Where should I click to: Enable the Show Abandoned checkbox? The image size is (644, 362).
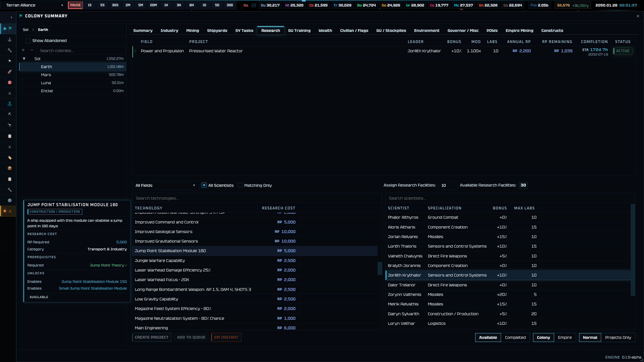click(x=28, y=41)
